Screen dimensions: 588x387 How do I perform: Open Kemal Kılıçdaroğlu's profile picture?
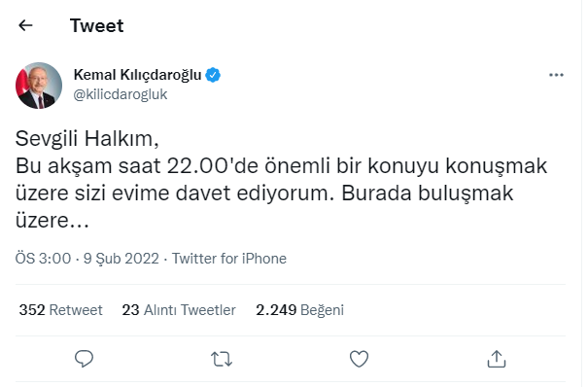click(39, 86)
